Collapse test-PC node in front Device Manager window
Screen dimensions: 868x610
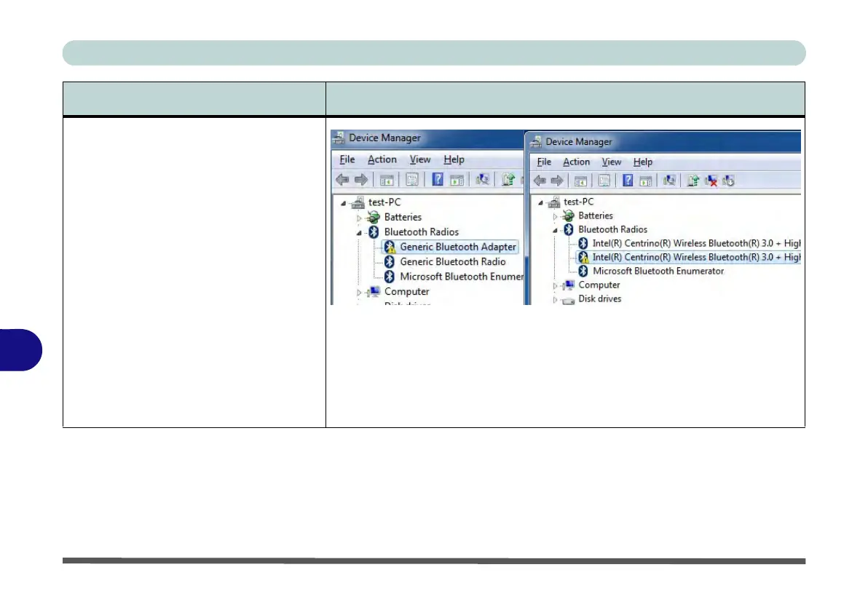[x=540, y=202]
